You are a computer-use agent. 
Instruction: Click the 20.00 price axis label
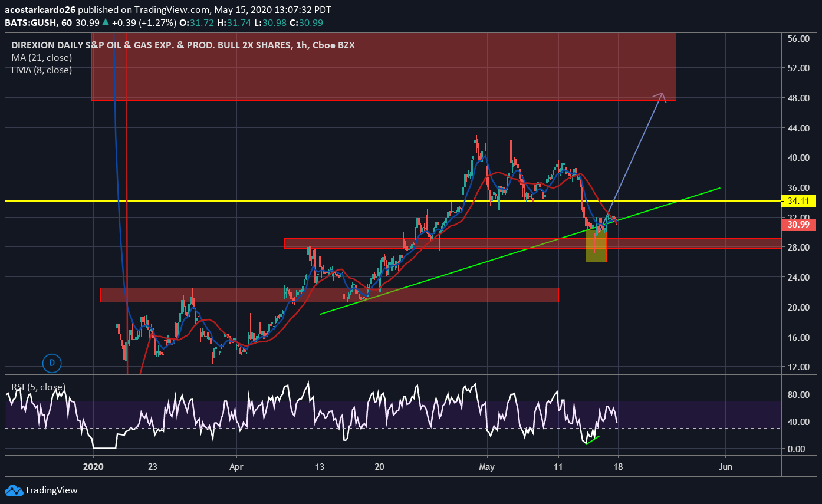(798, 307)
